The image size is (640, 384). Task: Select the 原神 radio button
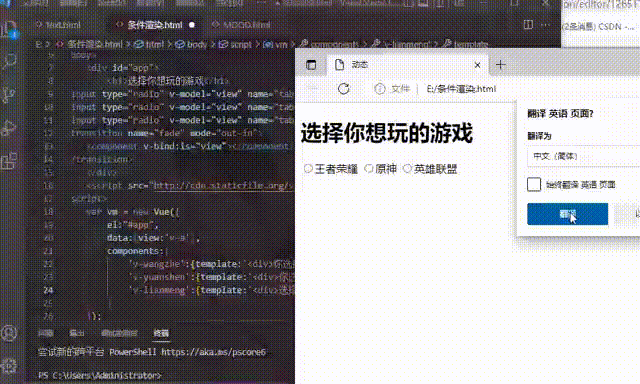point(369,169)
